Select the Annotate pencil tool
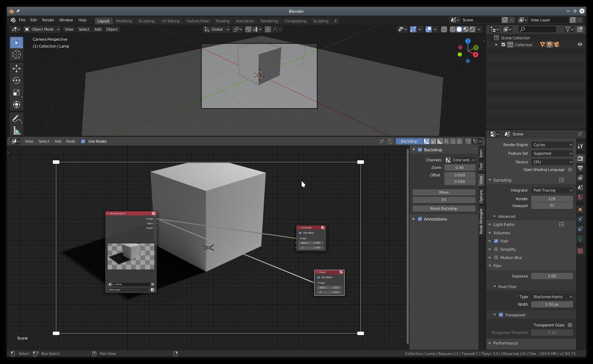The image size is (593, 364). (16, 119)
